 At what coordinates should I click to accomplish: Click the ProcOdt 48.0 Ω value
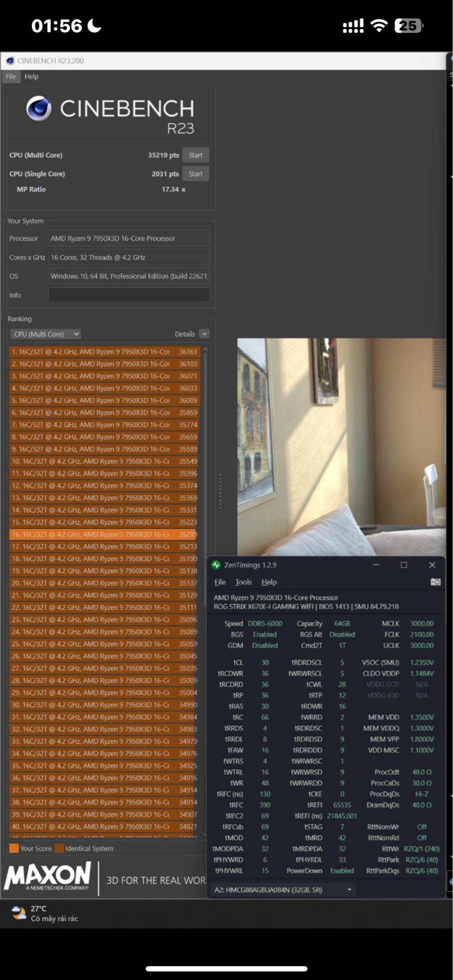coord(422,772)
